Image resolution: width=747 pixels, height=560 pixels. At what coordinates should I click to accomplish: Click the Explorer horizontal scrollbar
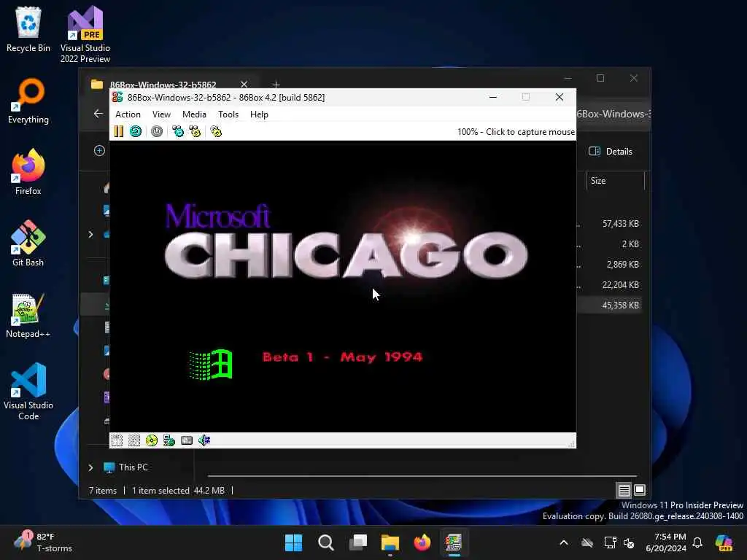[x=422, y=475]
